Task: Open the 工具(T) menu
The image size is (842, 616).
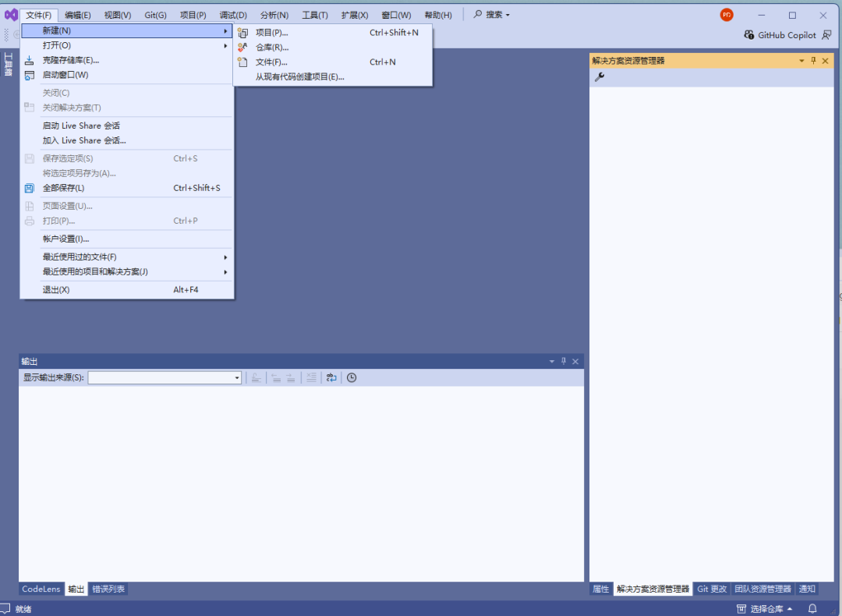Action: tap(315, 15)
